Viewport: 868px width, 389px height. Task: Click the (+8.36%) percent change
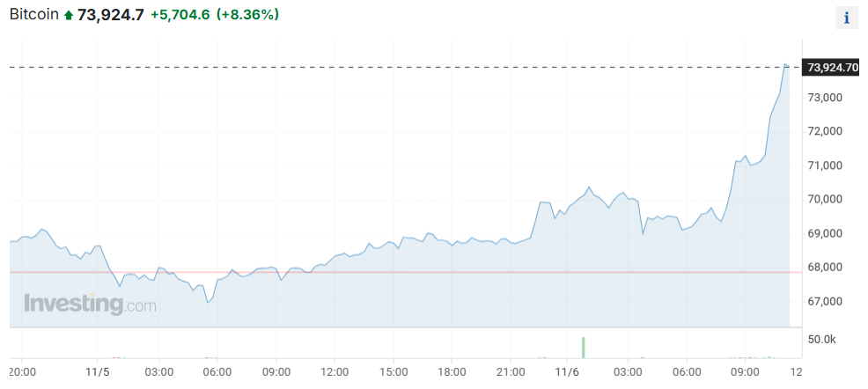click(x=247, y=15)
